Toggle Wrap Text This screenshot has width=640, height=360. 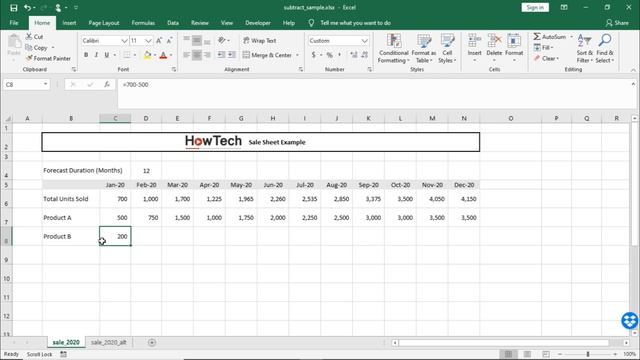click(x=260, y=40)
